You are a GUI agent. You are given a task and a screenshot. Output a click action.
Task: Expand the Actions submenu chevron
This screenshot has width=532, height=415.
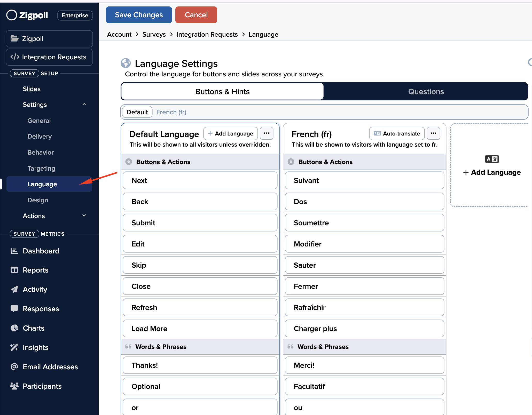coord(84,216)
